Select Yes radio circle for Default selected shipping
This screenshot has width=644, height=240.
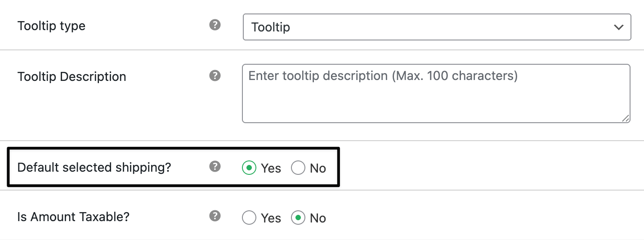(249, 168)
